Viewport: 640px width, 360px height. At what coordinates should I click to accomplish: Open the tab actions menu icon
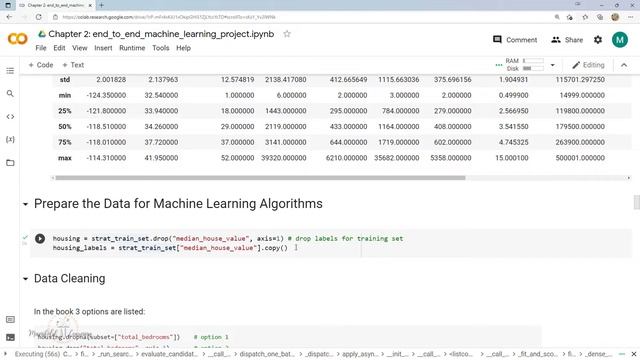click(8, 5)
